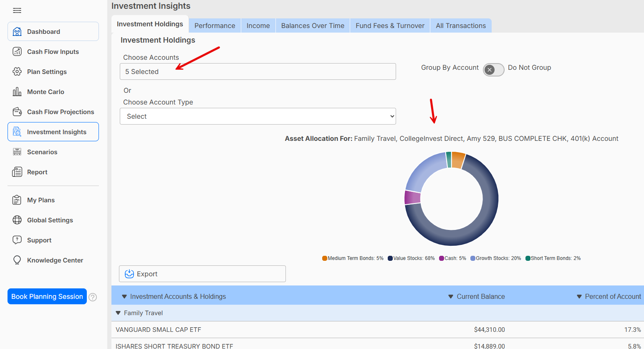The image size is (644, 349).
Task: Click the Export download icon
Action: tap(129, 274)
